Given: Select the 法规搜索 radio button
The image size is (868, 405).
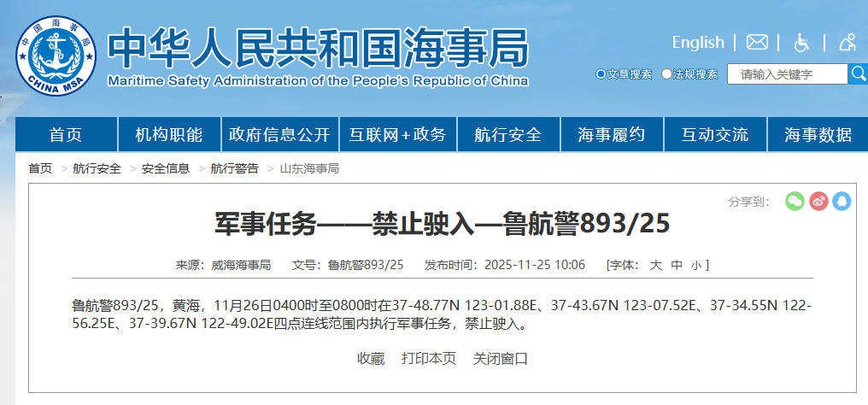Looking at the screenshot, I should 667,74.
